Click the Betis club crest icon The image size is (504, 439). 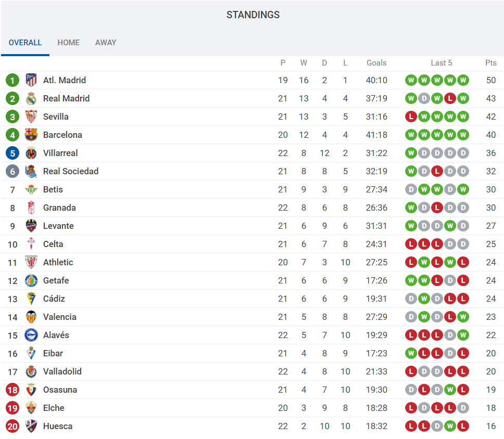(x=31, y=189)
